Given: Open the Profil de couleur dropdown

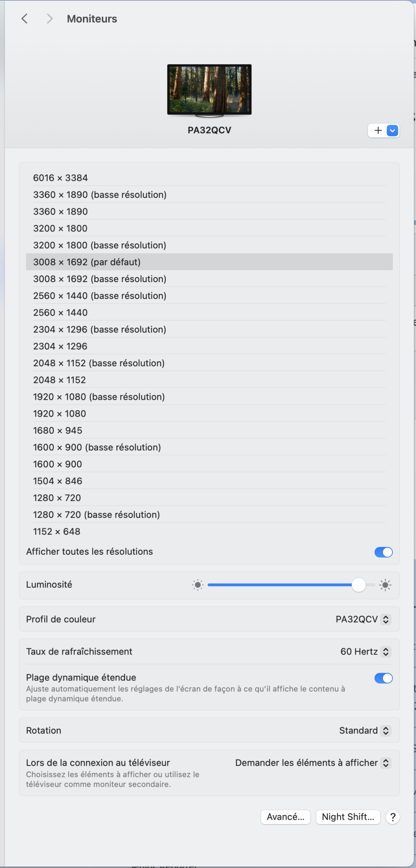Looking at the screenshot, I should pos(363,619).
